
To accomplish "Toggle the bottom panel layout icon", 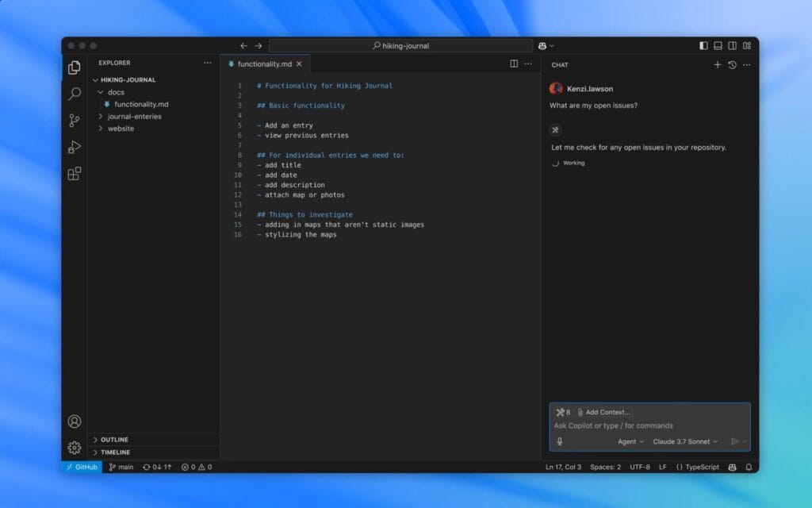I will pos(718,45).
